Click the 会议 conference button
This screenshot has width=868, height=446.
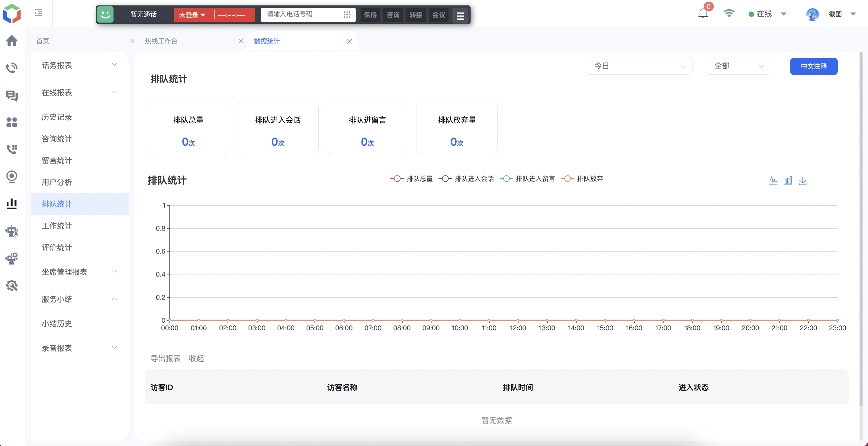point(439,15)
